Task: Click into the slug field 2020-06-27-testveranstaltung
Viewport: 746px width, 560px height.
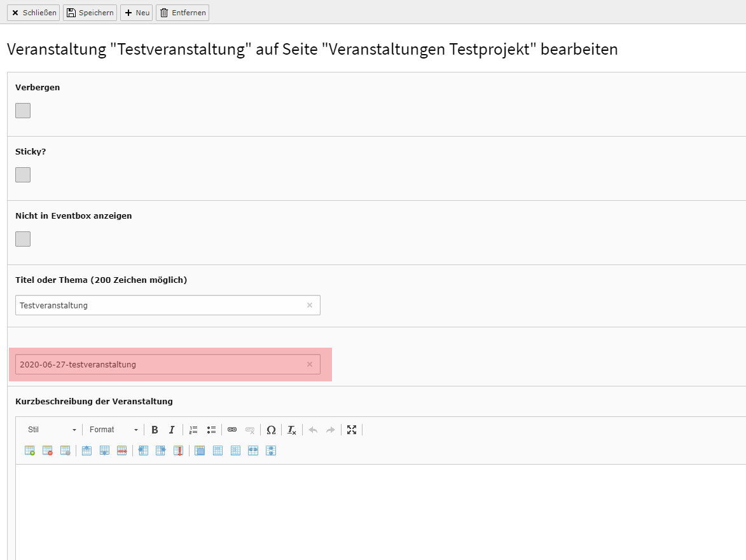Action: click(x=159, y=364)
